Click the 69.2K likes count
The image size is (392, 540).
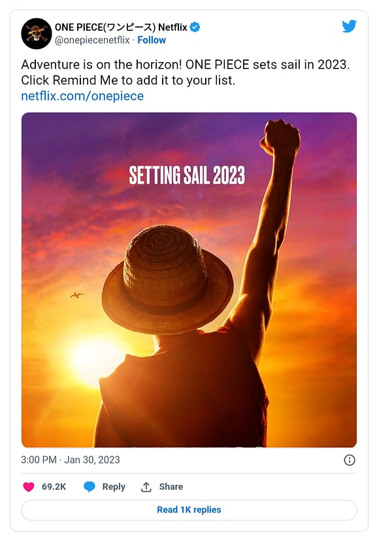[54, 486]
